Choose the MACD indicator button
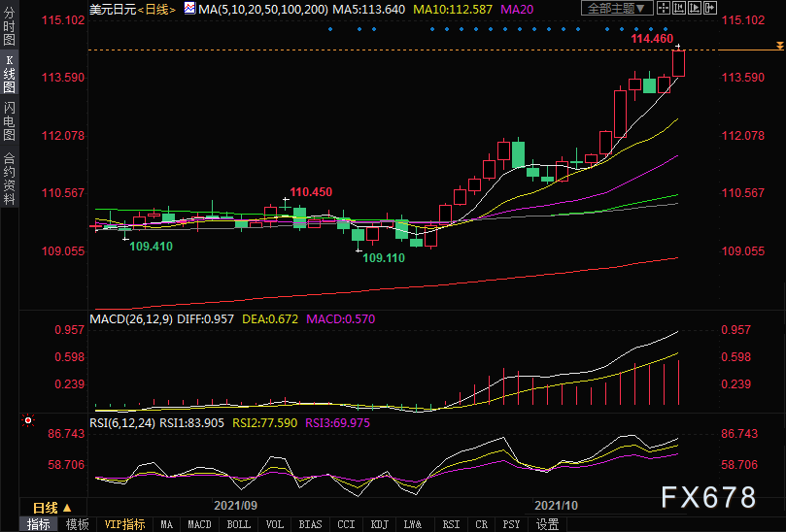The width and height of the screenshot is (786, 532). [199, 524]
